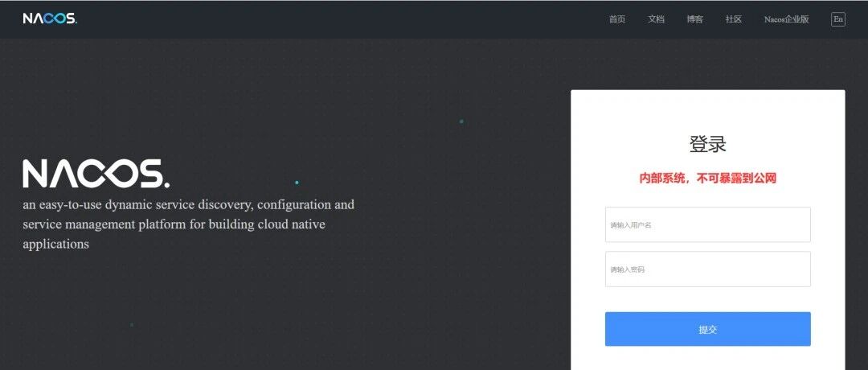Screen dimensions: 868x370
Task: Click the 'an easy-to-use dynamic service discovery' tagline
Action: coord(189,224)
